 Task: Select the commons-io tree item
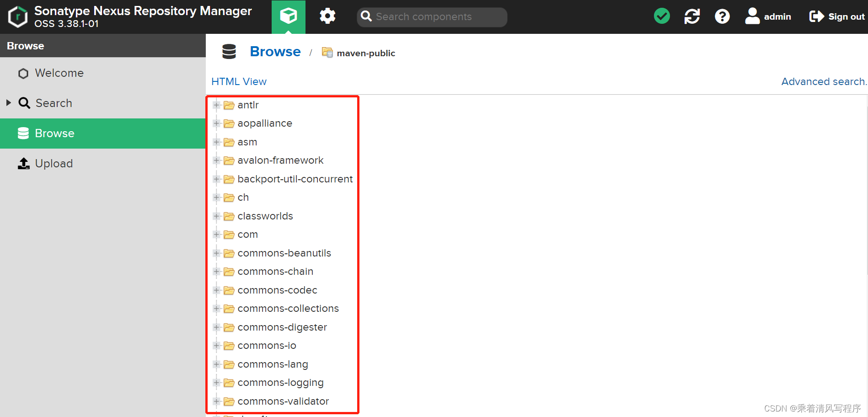click(267, 346)
